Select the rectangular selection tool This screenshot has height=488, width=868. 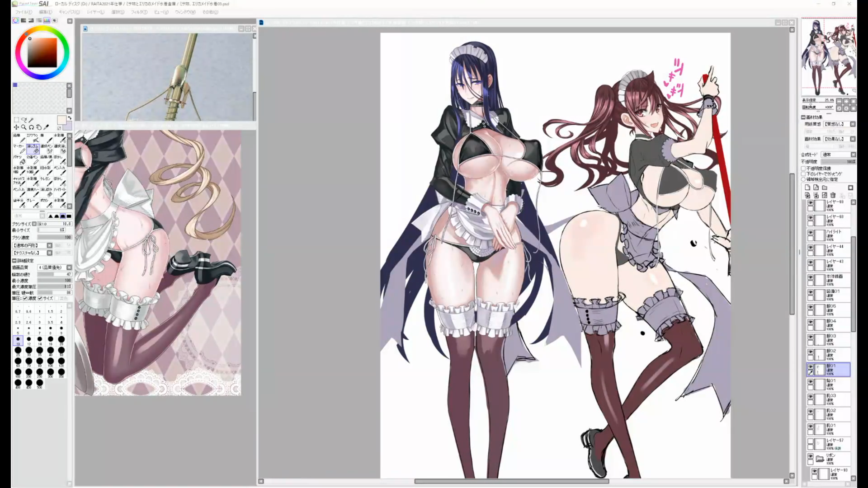[x=16, y=120]
